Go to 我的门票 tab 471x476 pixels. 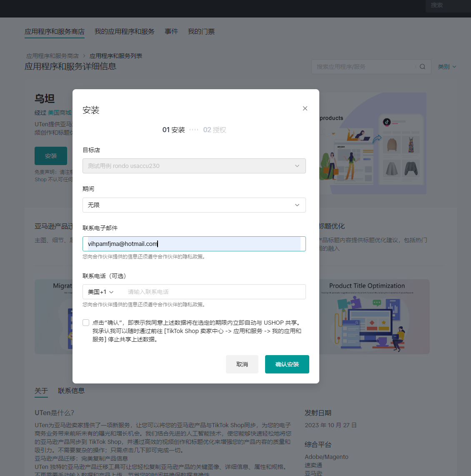coord(201,32)
